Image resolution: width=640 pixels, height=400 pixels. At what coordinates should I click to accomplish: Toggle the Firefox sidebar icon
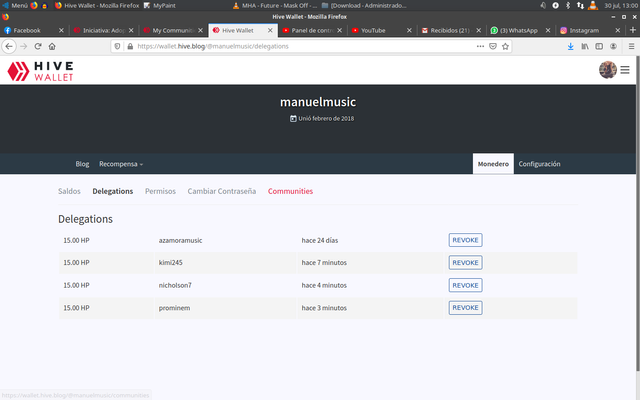(599, 47)
